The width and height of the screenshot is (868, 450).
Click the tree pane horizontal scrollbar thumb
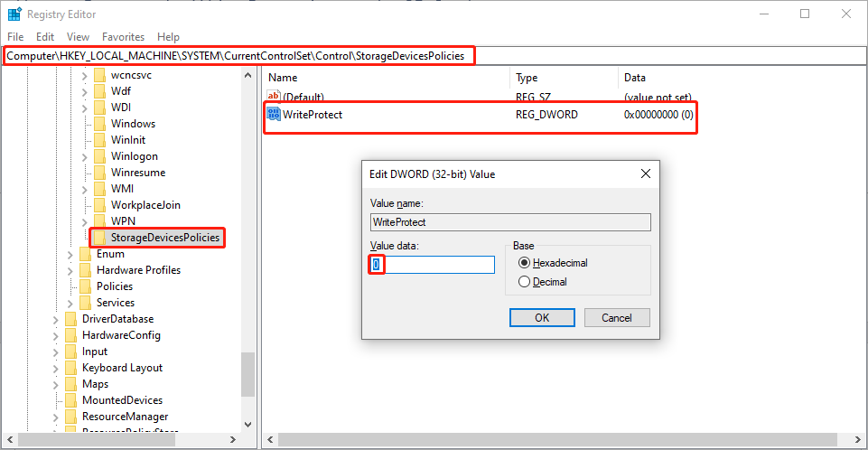[x=97, y=439]
